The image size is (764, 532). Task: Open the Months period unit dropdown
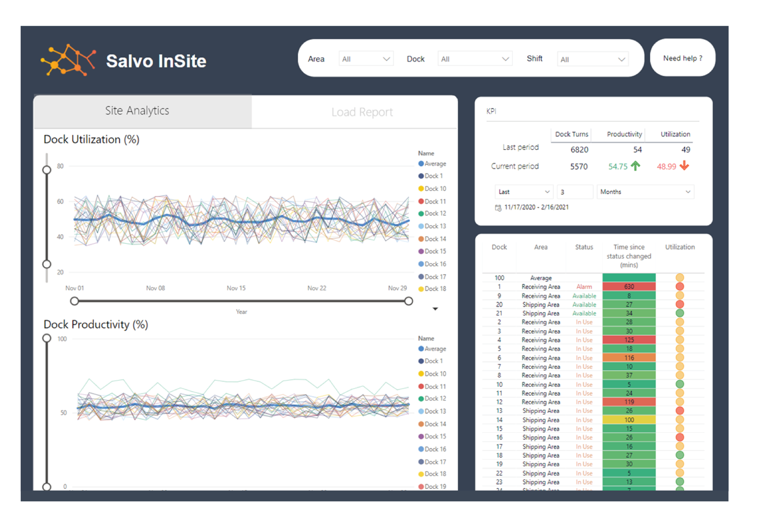645,192
